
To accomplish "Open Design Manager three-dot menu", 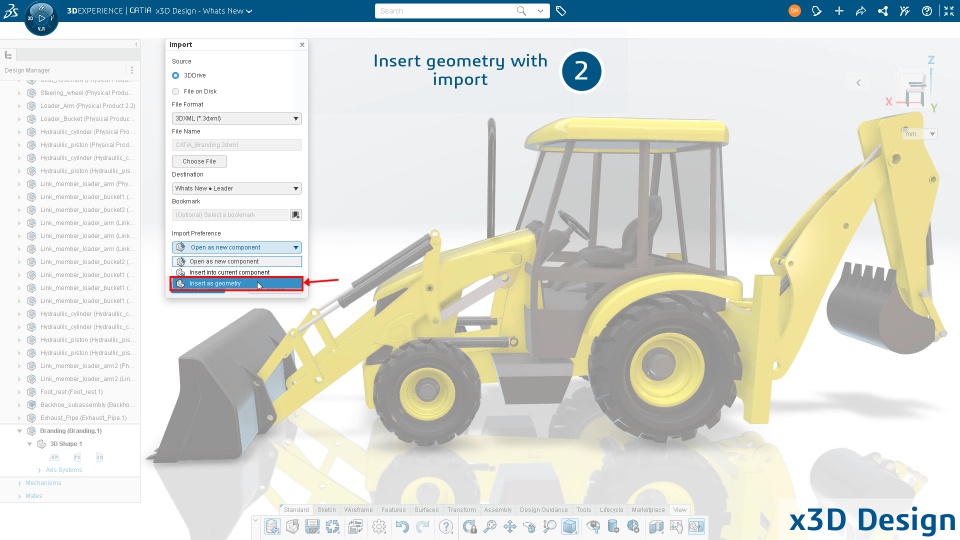I will pyautogui.click(x=132, y=70).
